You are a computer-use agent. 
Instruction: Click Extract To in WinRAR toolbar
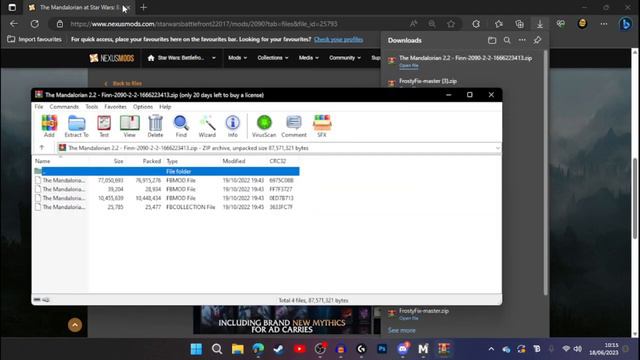[76, 126]
